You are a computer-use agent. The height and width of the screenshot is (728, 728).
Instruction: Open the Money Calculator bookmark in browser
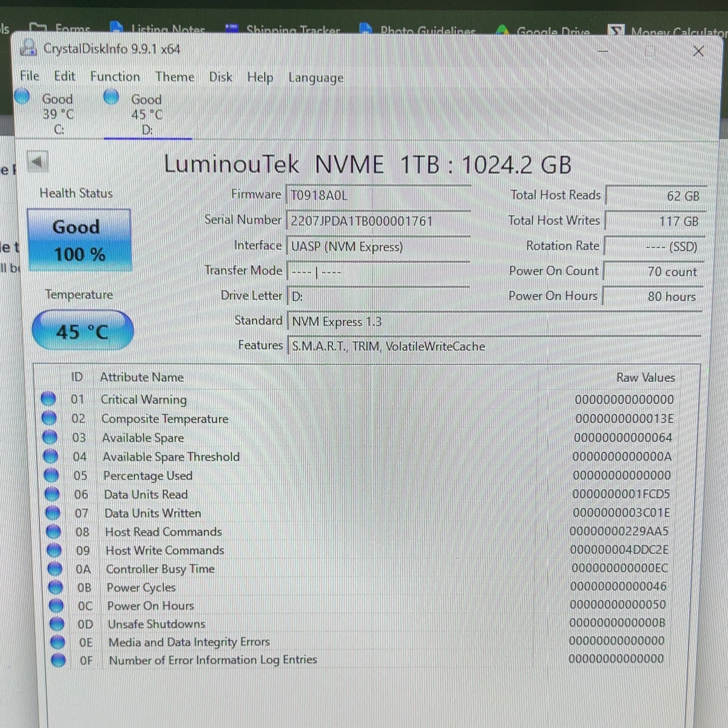[x=669, y=31]
